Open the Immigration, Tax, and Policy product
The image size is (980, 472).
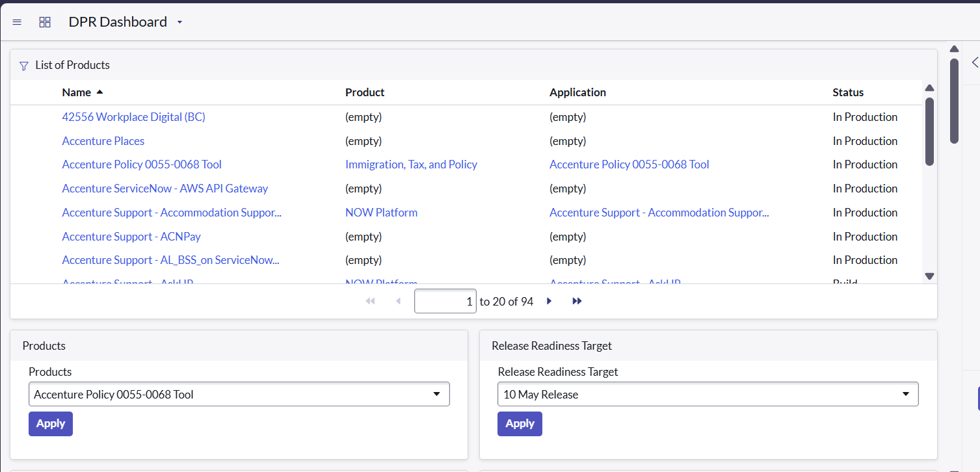[x=411, y=164]
